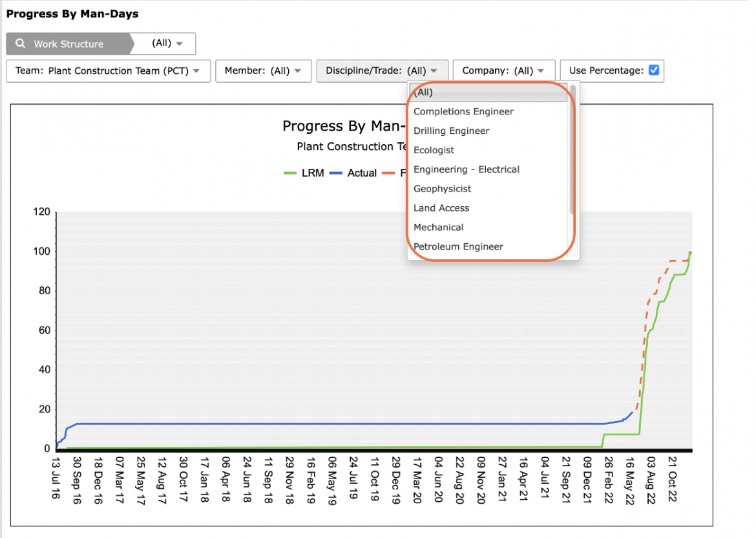Viewport: 756px width, 538px height.
Task: Select the (All) option in the list
Action: [488, 92]
